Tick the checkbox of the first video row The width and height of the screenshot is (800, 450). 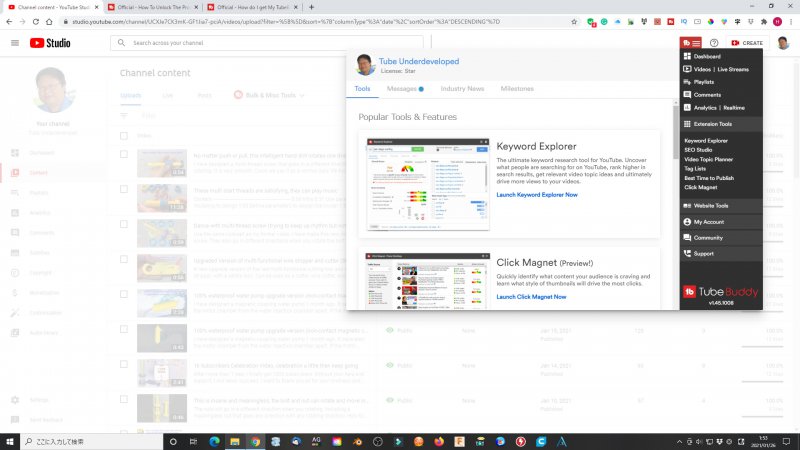[124, 155]
